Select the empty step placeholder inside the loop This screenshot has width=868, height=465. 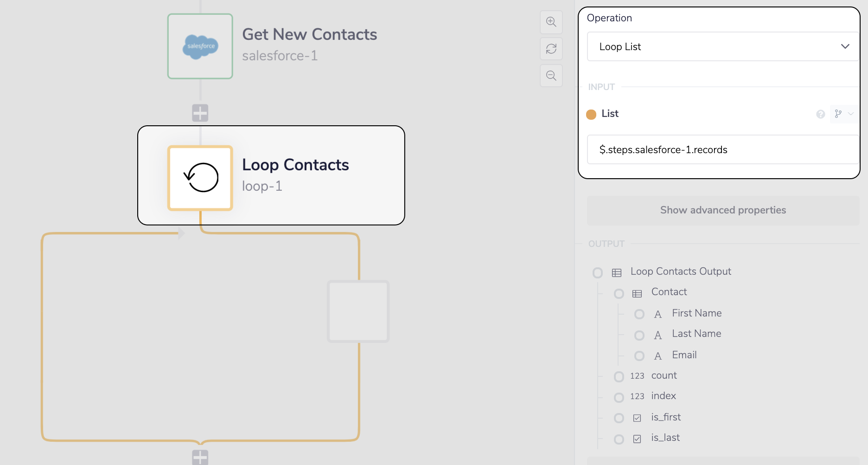point(358,311)
